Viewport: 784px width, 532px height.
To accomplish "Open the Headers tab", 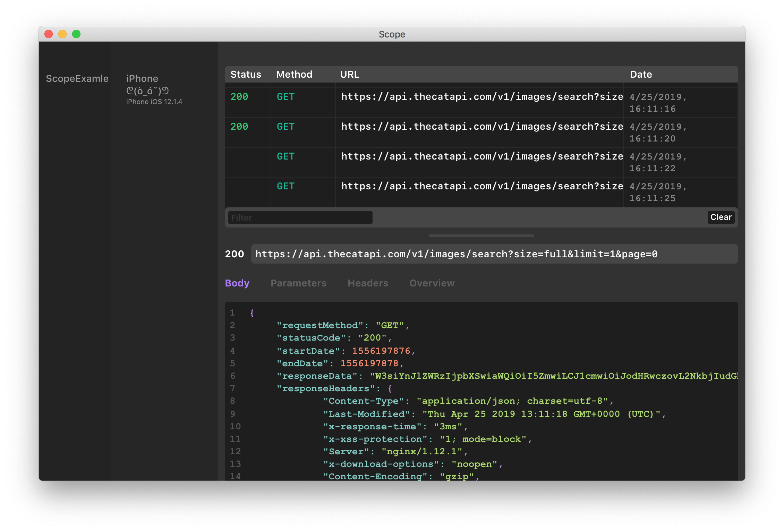I will tap(368, 283).
